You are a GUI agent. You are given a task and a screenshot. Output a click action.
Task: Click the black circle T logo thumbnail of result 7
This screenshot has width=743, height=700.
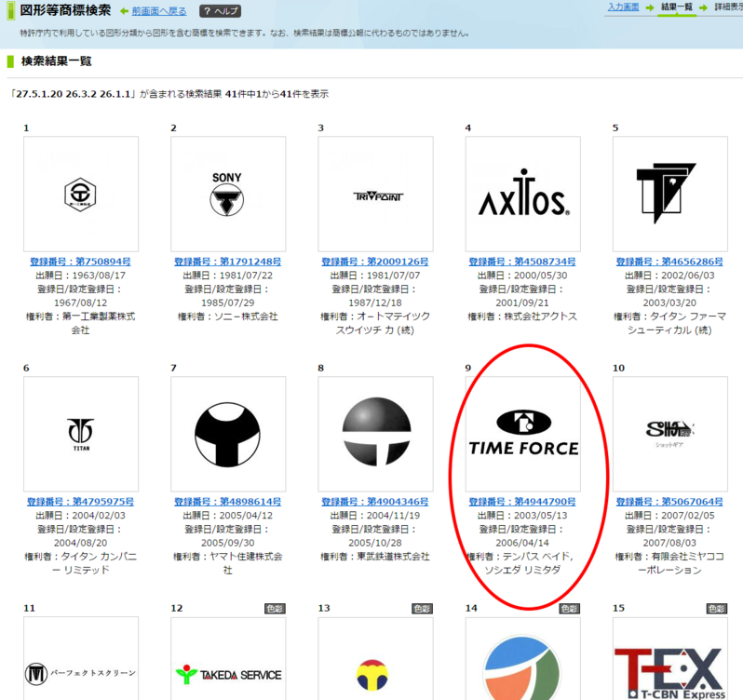tap(228, 435)
